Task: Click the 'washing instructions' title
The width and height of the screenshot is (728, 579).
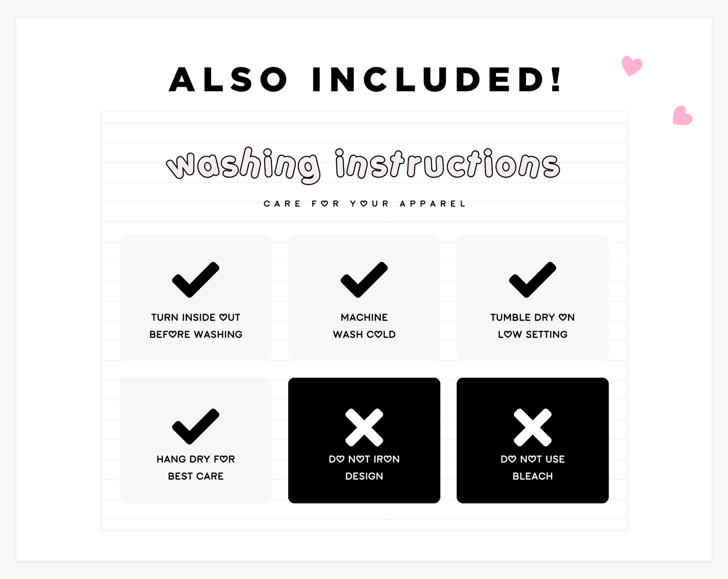Action: coord(363,164)
